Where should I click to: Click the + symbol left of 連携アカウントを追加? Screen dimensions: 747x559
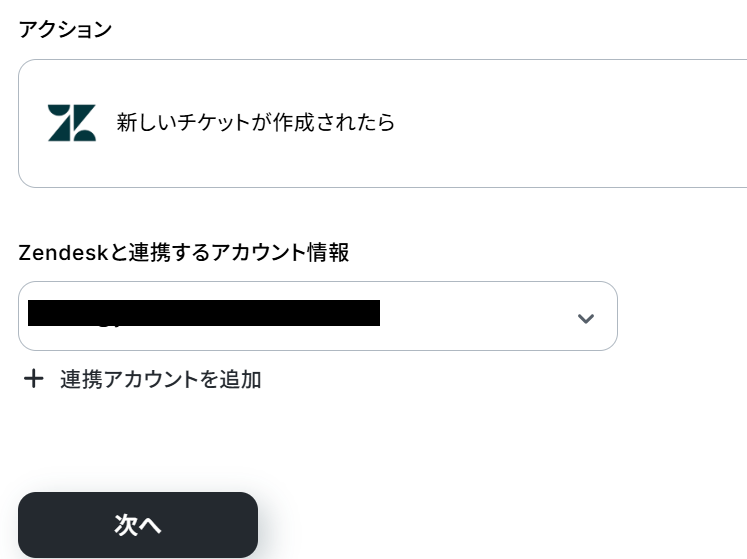(34, 379)
